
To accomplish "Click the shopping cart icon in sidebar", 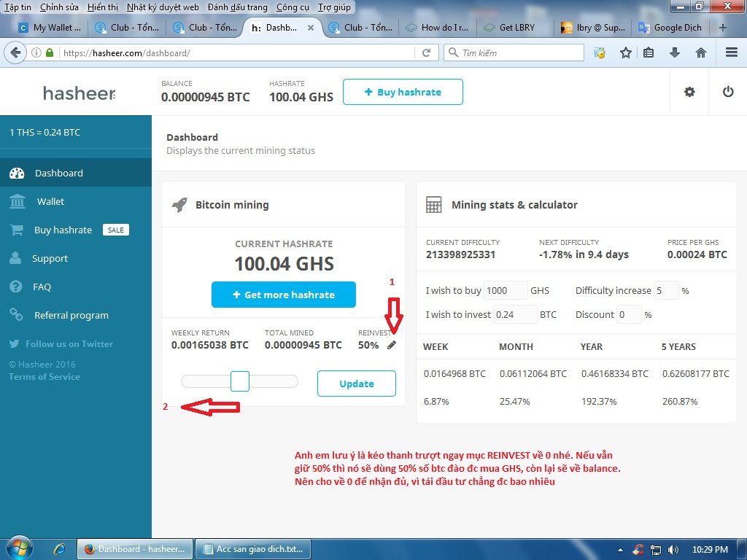I will 16,230.
